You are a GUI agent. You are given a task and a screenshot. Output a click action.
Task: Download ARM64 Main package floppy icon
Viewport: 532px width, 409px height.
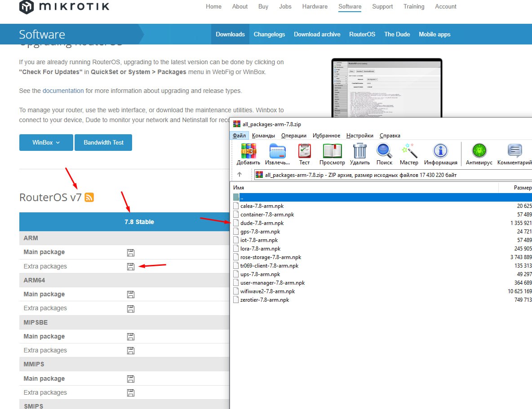[131, 295]
